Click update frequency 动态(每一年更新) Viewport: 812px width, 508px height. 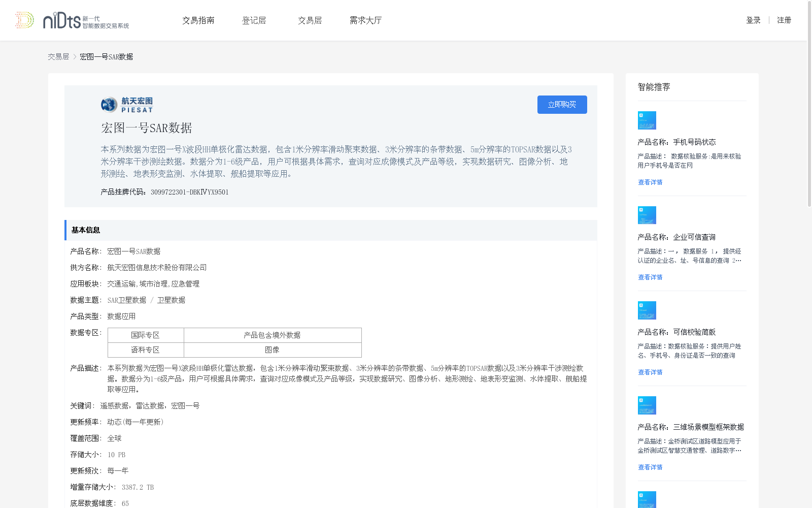click(136, 422)
